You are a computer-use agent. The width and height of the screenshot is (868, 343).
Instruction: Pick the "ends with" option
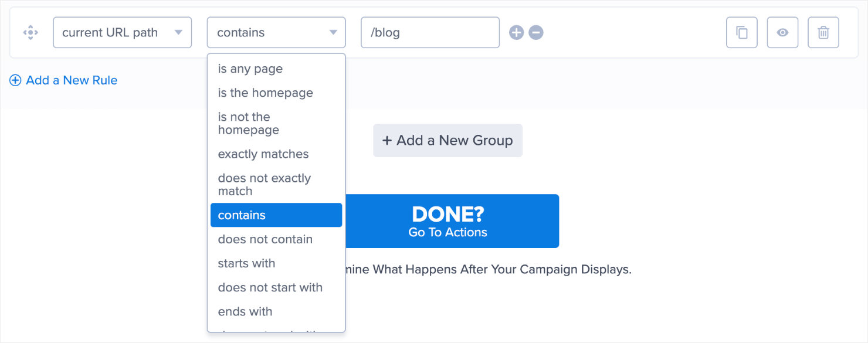tap(245, 311)
